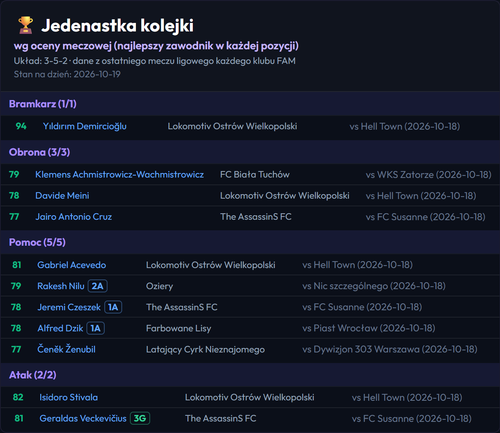Click vs Piast Wrocław match text
The width and height of the screenshot is (500, 433).
369,328
